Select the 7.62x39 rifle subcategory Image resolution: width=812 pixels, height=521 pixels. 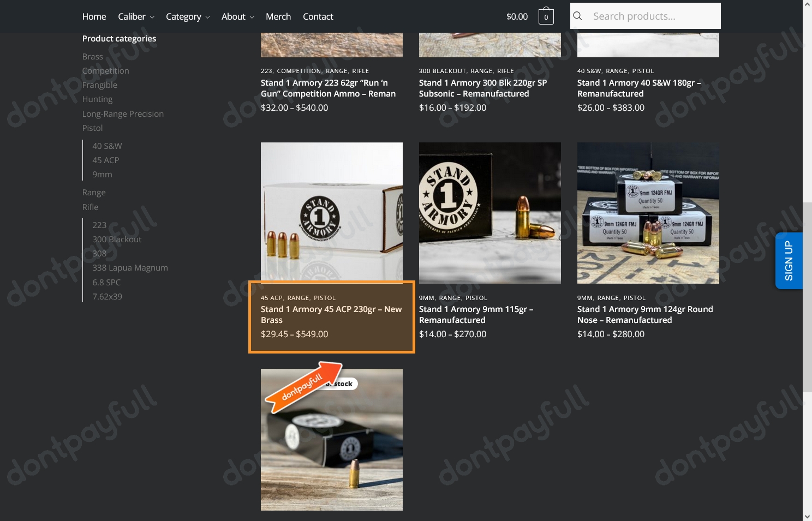click(x=107, y=296)
